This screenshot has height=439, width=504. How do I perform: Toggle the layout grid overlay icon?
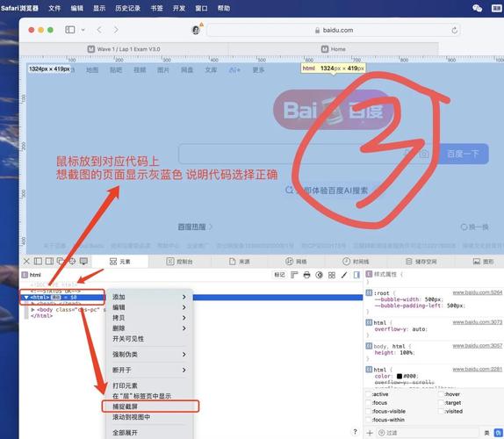(x=332, y=275)
